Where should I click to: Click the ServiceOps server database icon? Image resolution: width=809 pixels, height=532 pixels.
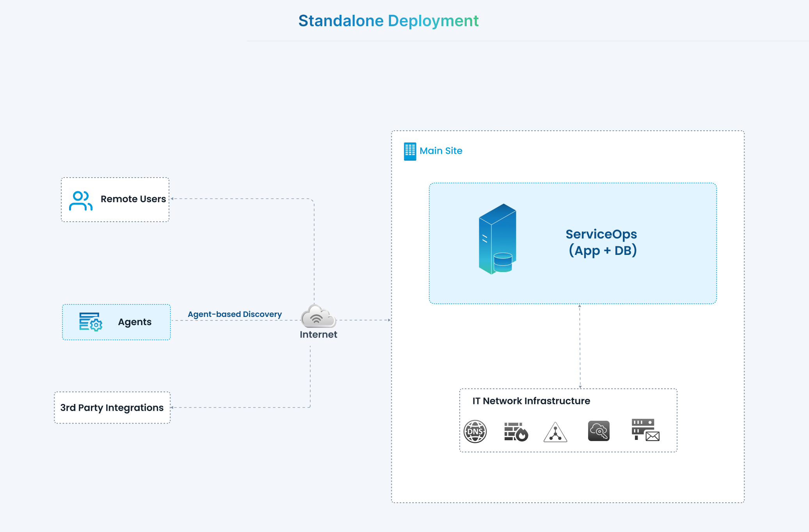[x=497, y=239]
